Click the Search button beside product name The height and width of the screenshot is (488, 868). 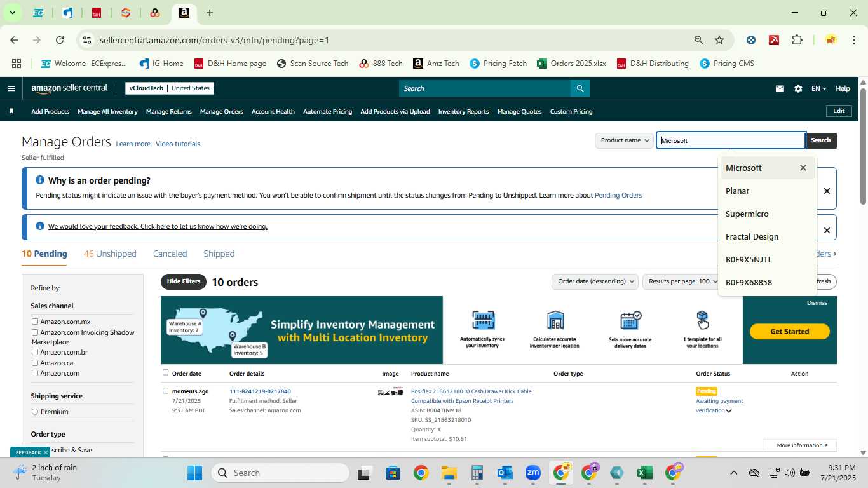point(820,140)
